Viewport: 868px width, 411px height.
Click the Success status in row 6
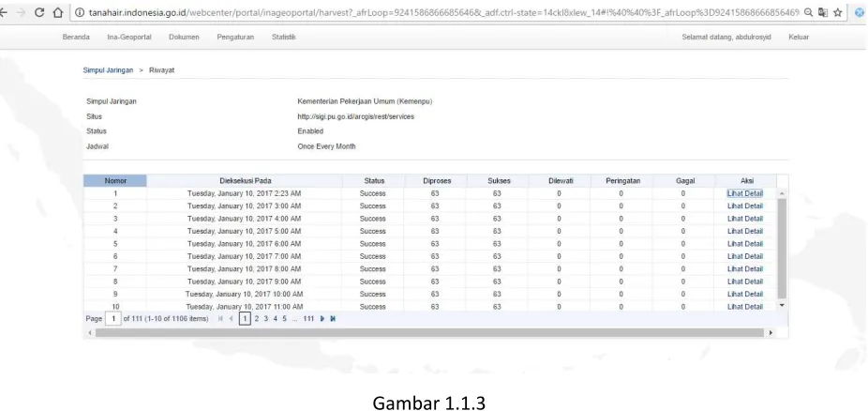tap(372, 256)
